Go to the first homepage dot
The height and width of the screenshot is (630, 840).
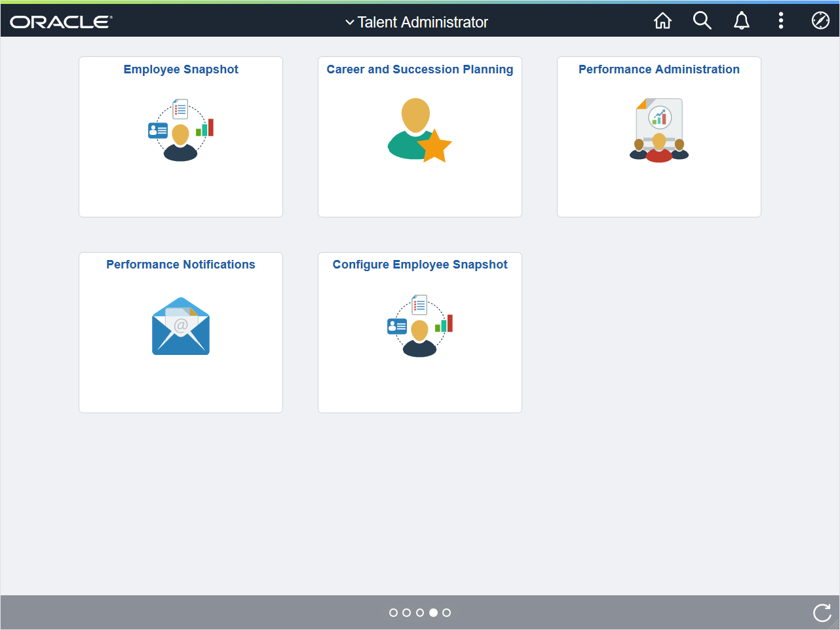(x=393, y=613)
